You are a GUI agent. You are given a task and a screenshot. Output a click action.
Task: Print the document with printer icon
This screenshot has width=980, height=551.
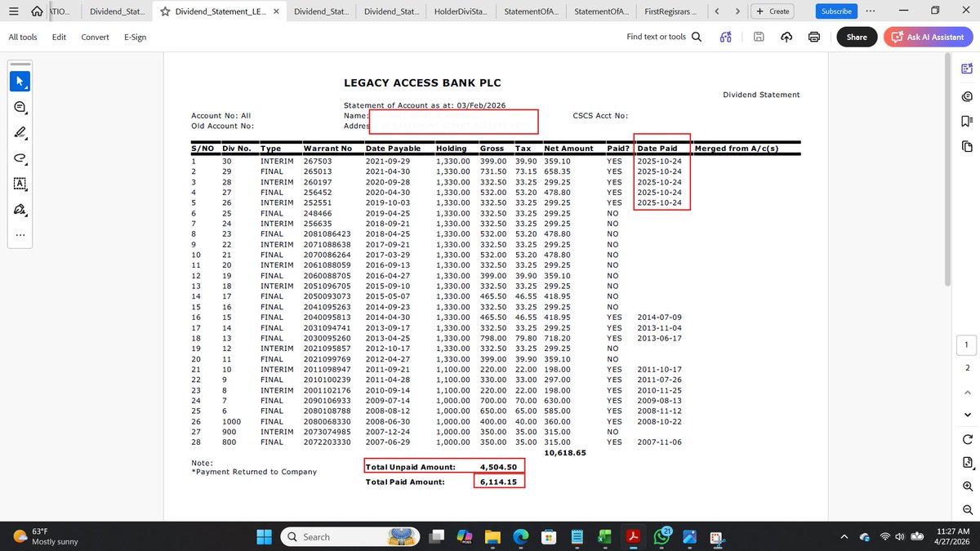[814, 37]
